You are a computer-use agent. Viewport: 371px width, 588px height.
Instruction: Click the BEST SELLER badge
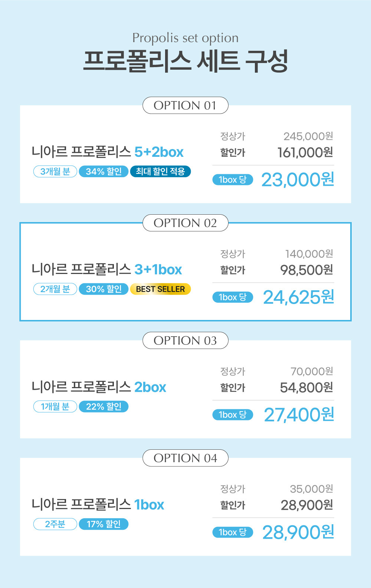pyautogui.click(x=160, y=289)
